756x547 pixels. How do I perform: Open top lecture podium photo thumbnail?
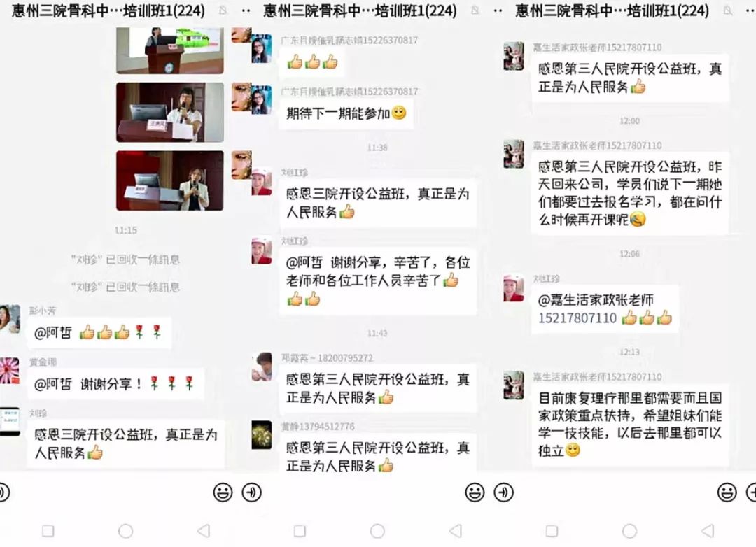[x=169, y=50]
